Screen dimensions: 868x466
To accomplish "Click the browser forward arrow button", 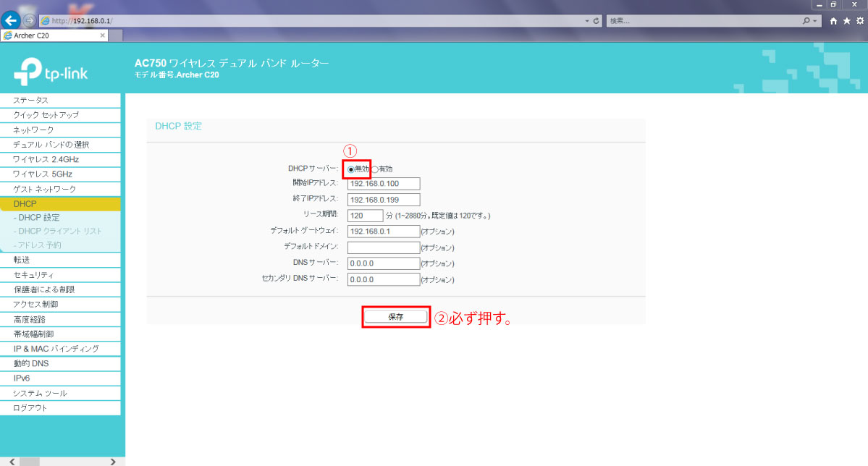I will [30, 20].
